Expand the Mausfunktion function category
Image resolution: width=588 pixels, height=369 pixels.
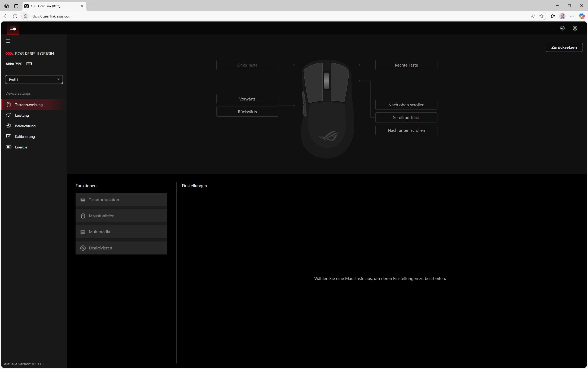pos(121,216)
